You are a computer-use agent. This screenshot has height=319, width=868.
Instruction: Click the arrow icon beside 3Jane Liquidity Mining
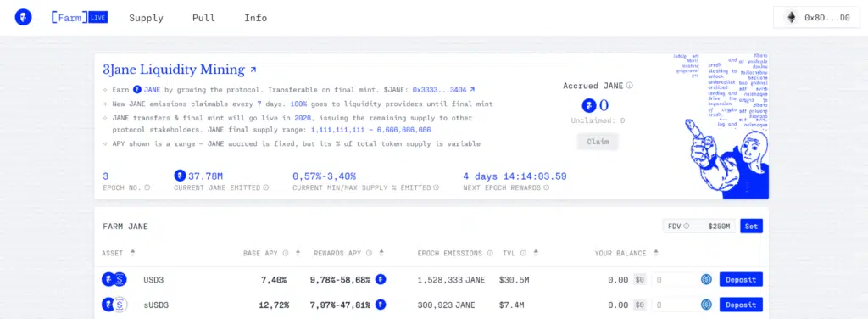[x=253, y=70]
